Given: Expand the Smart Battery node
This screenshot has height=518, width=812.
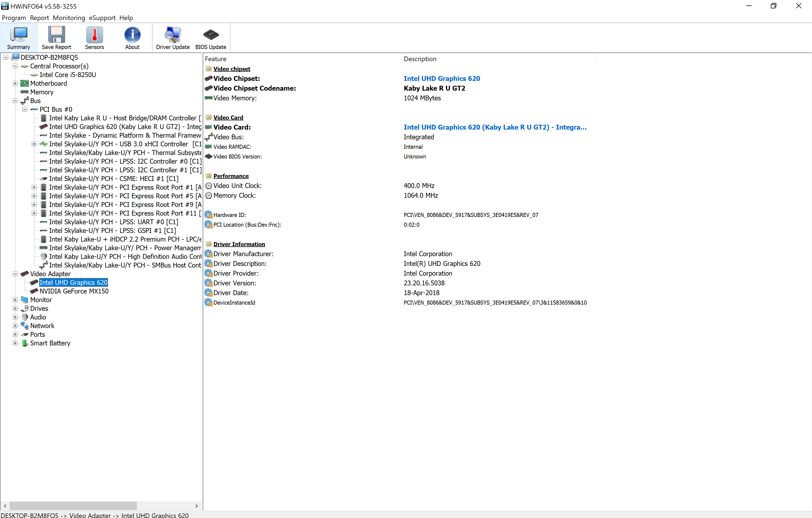Looking at the screenshot, I should [15, 343].
